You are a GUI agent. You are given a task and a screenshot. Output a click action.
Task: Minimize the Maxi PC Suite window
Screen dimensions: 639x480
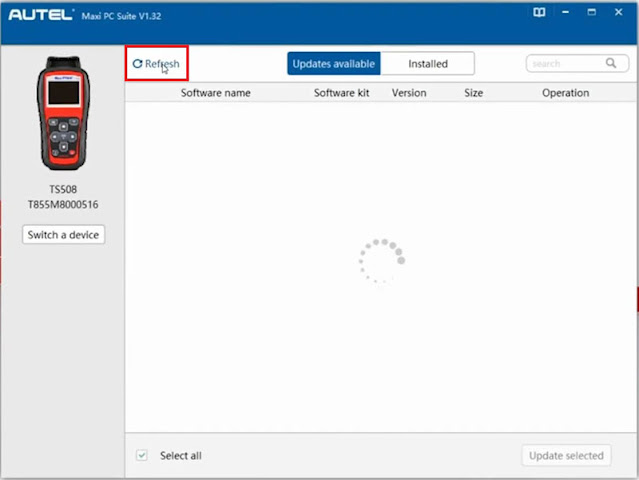point(565,12)
